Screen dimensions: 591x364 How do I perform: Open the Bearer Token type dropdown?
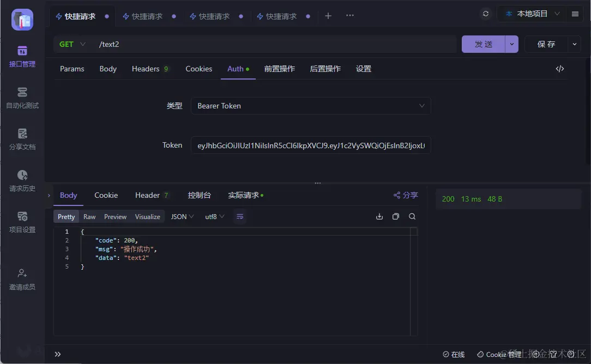click(311, 106)
